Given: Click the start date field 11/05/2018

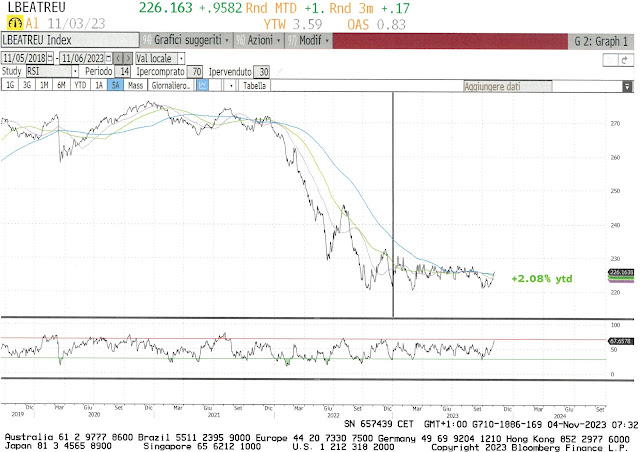Looking at the screenshot, I should tap(25, 58).
